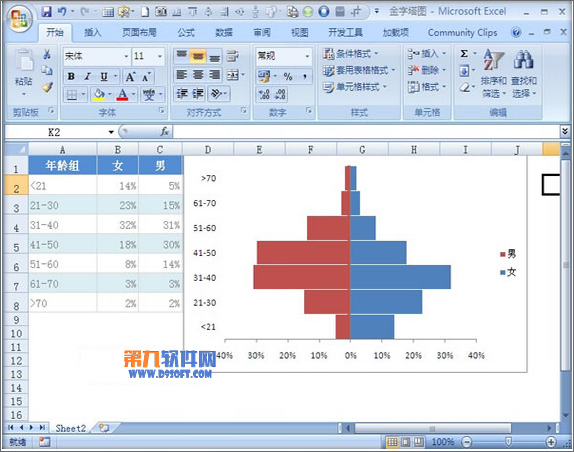
Task: Select the Sheet2 worksheet tab
Action: pyautogui.click(x=70, y=428)
